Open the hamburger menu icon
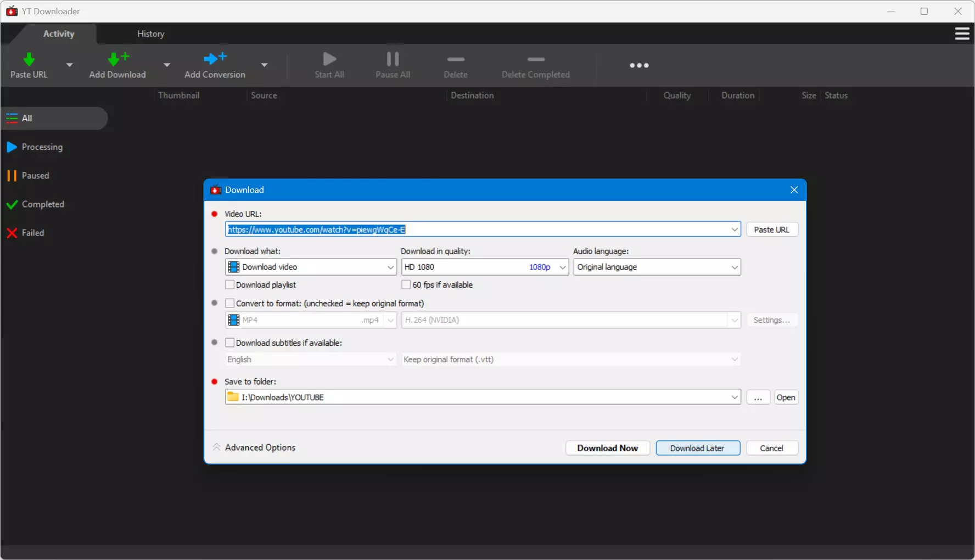 click(x=962, y=33)
